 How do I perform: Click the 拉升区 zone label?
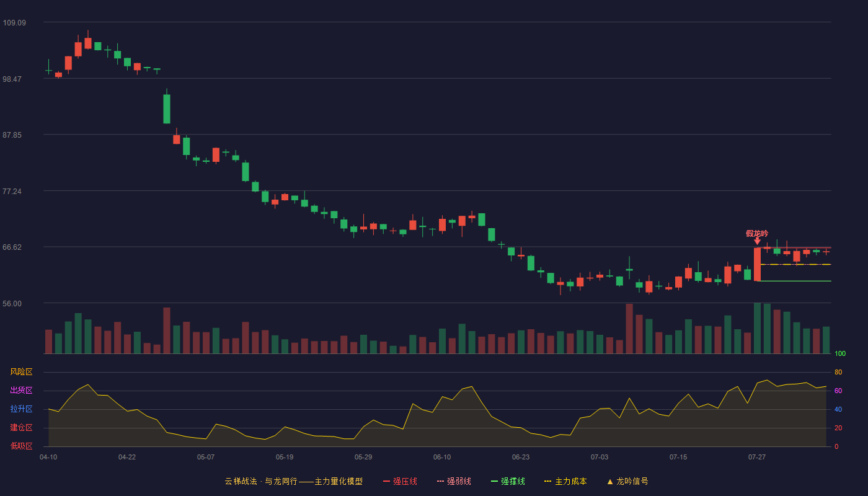click(22, 409)
